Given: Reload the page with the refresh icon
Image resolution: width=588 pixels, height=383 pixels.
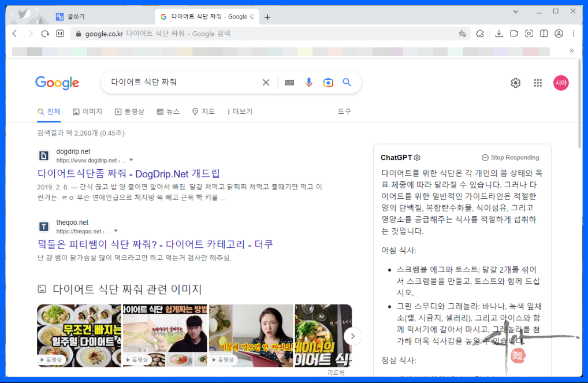Looking at the screenshot, I should click(x=45, y=34).
